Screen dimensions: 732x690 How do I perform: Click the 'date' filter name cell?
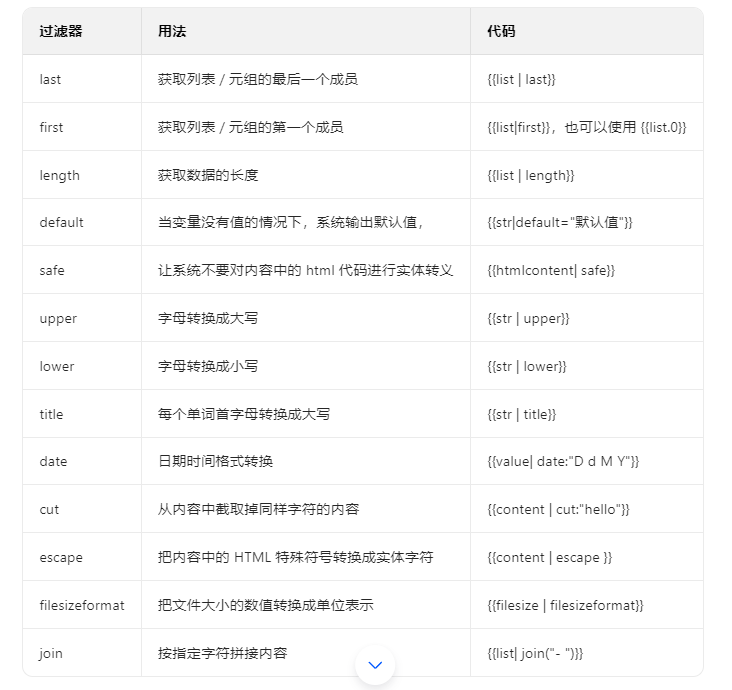point(53,461)
